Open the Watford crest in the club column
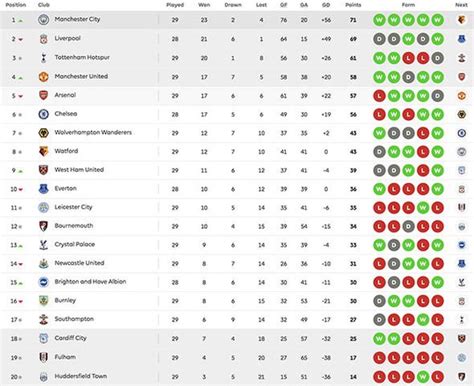 (43, 152)
